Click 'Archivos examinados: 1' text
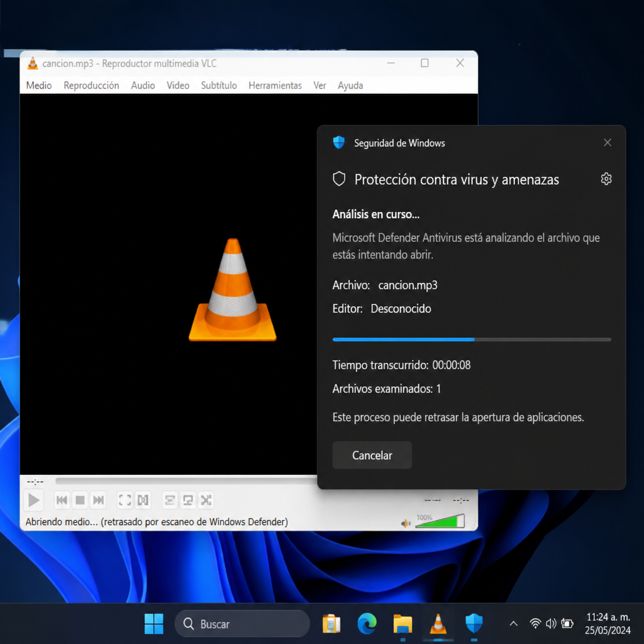This screenshot has width=644, height=644. [x=387, y=389]
